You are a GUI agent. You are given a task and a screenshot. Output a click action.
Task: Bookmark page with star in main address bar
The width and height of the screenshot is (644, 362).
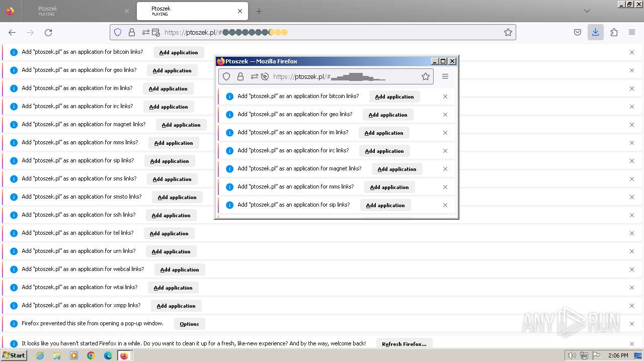(508, 32)
